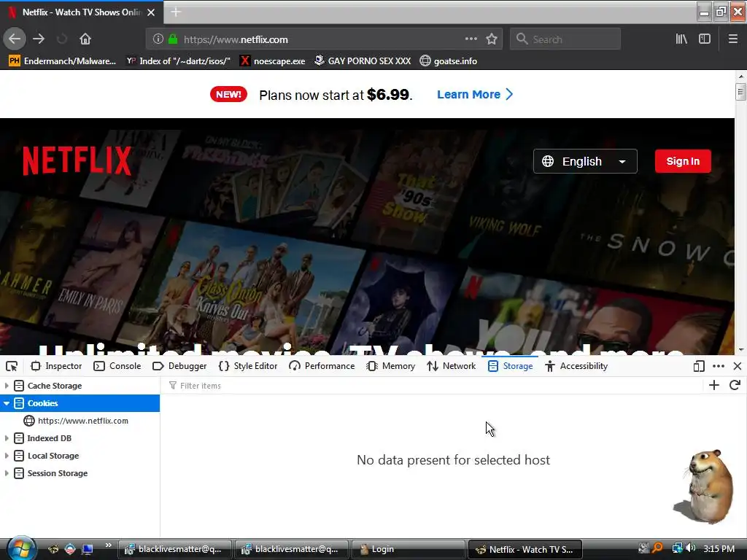The height and width of the screenshot is (560, 747).
Task: Switch to the Inspector tab
Action: (56, 366)
